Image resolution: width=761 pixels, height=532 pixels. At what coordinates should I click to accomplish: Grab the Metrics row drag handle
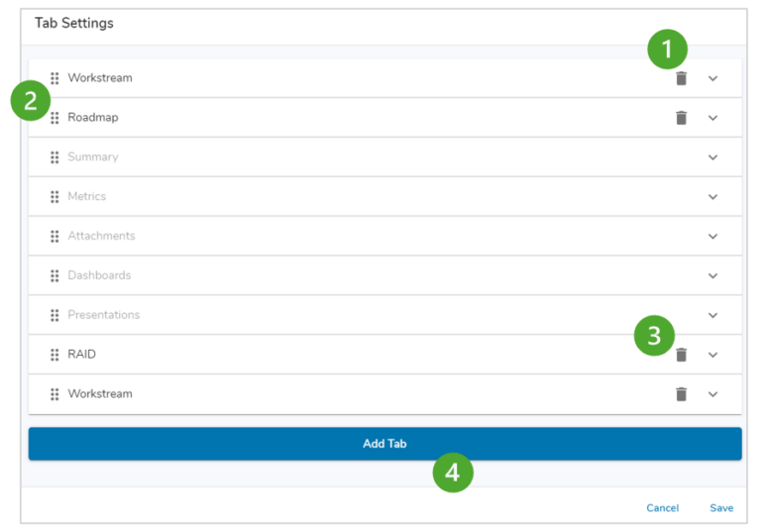(x=54, y=196)
